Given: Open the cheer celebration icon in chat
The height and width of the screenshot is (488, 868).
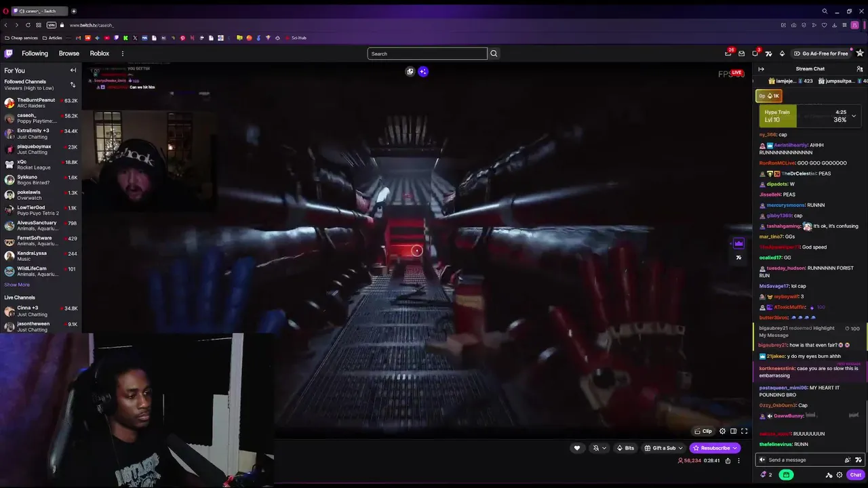Looking at the screenshot, I should tap(848, 460).
